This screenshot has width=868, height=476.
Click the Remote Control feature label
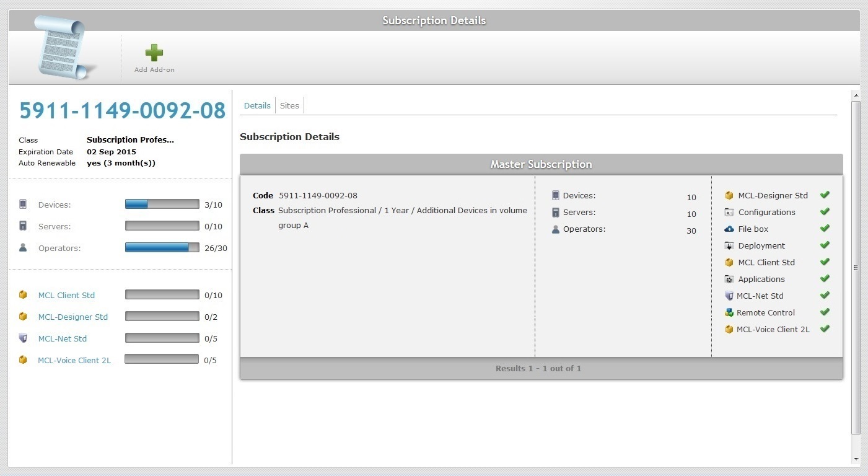point(766,312)
